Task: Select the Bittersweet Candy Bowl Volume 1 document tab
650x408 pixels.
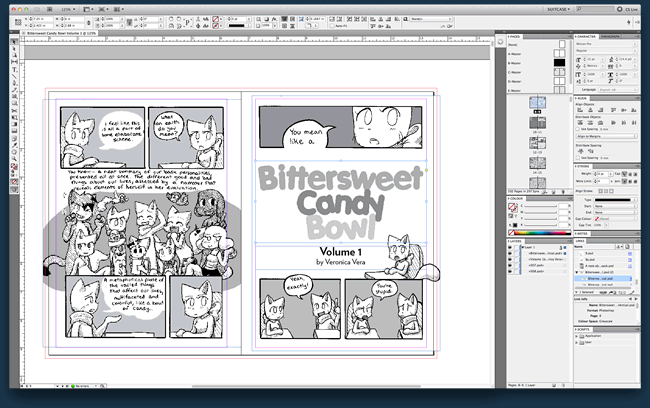Action: [61, 33]
